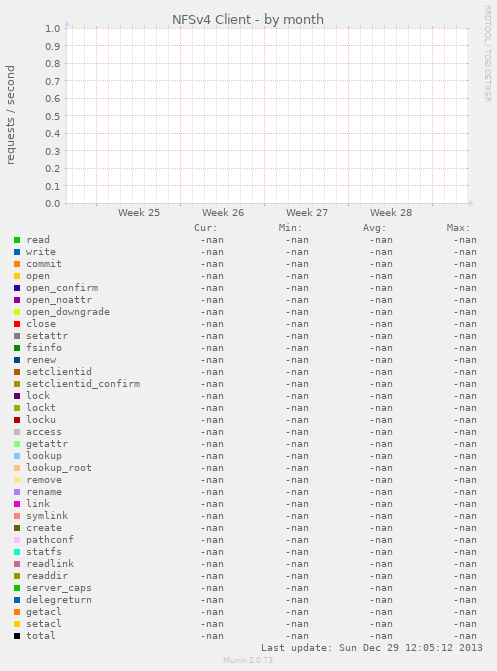Select the Week 28 axis label

click(x=391, y=213)
